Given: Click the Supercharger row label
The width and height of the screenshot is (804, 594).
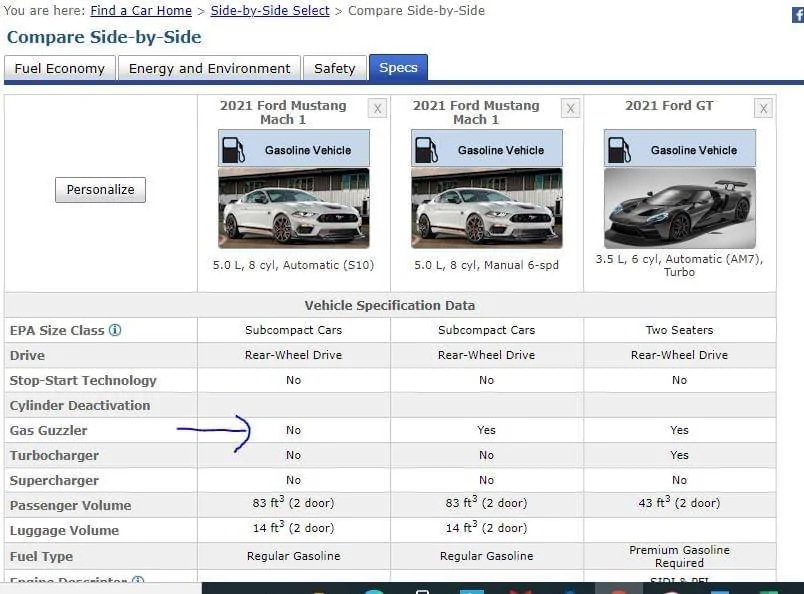Looking at the screenshot, I should click(x=54, y=481).
